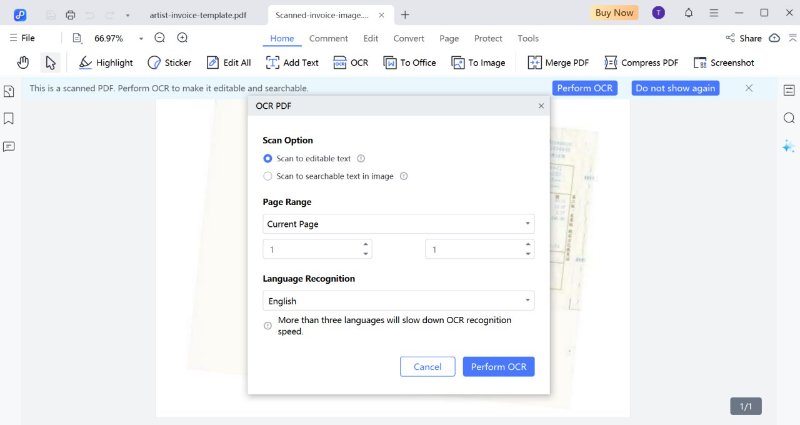Screen dimensions: 800x425
Task: Select Scan to editable text option
Action: point(268,158)
